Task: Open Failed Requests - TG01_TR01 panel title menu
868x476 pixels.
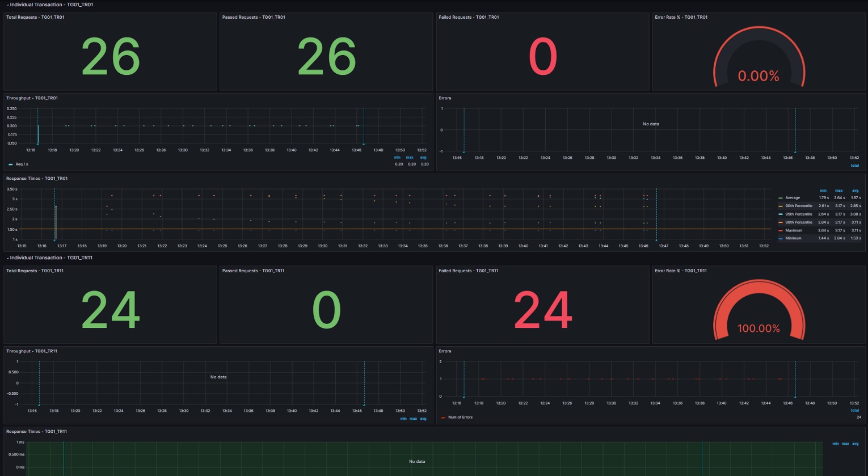Action: coord(469,17)
